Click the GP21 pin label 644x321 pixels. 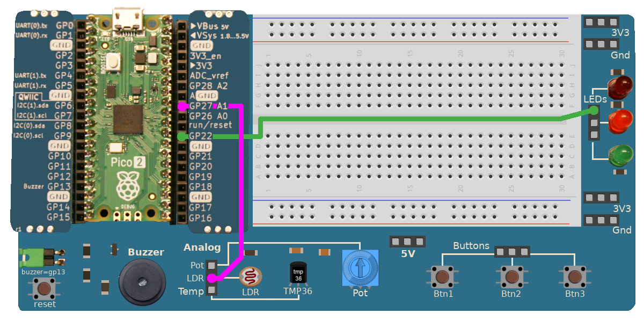point(201,156)
